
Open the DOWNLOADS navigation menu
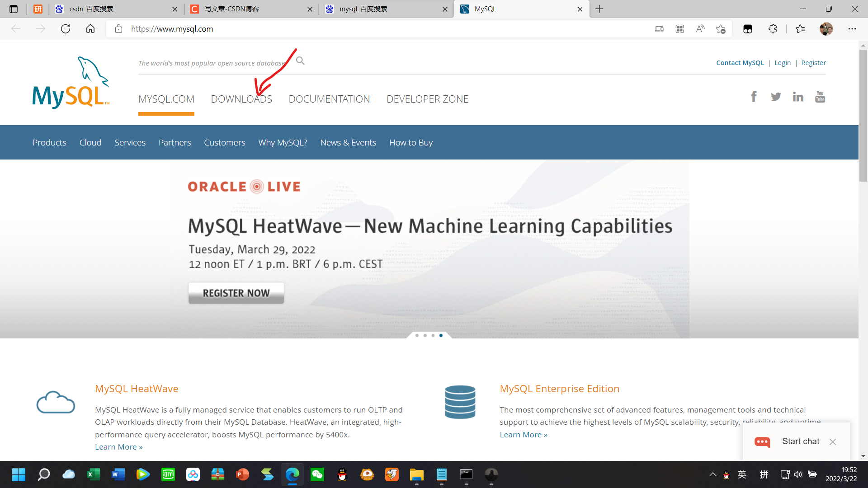click(x=241, y=99)
